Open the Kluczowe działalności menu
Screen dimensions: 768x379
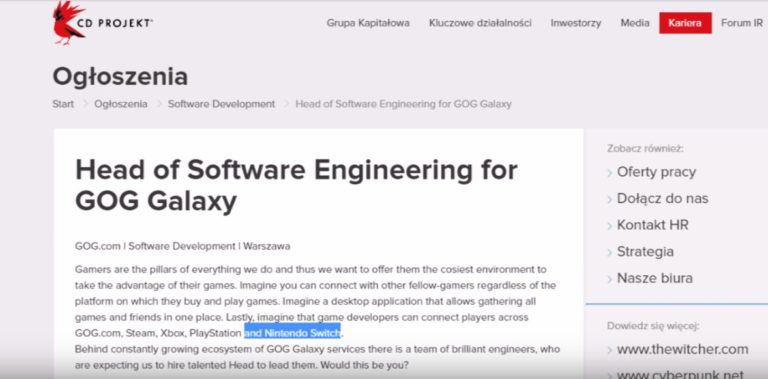pyautogui.click(x=480, y=23)
